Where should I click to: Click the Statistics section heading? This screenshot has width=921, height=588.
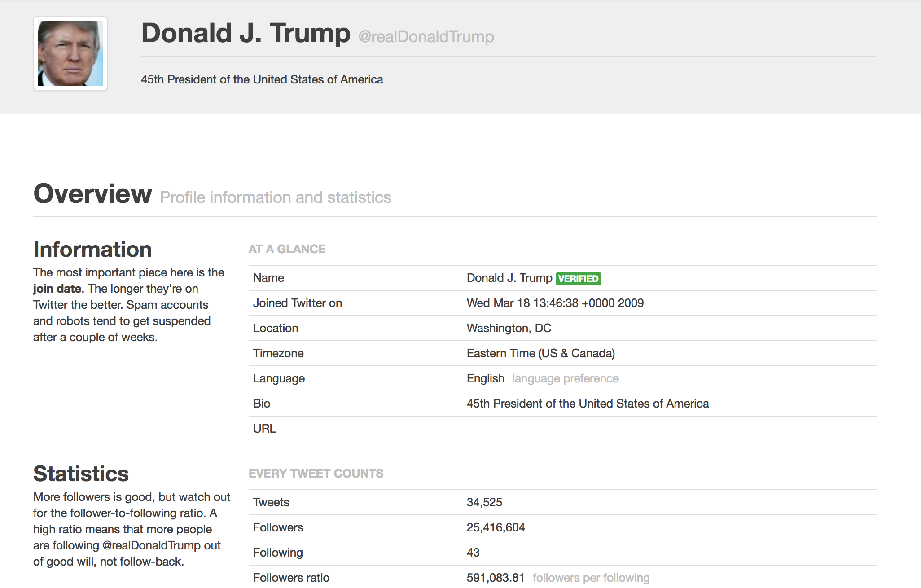(81, 474)
